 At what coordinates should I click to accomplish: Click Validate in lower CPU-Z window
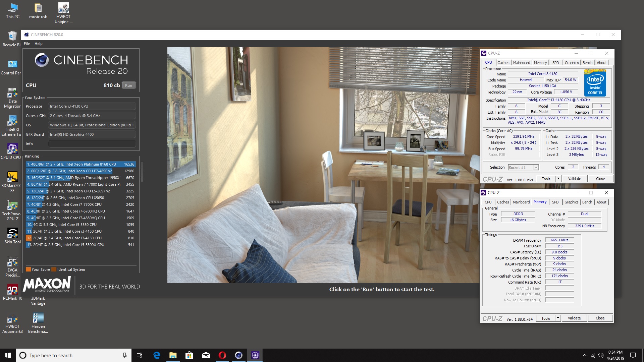coord(574,318)
